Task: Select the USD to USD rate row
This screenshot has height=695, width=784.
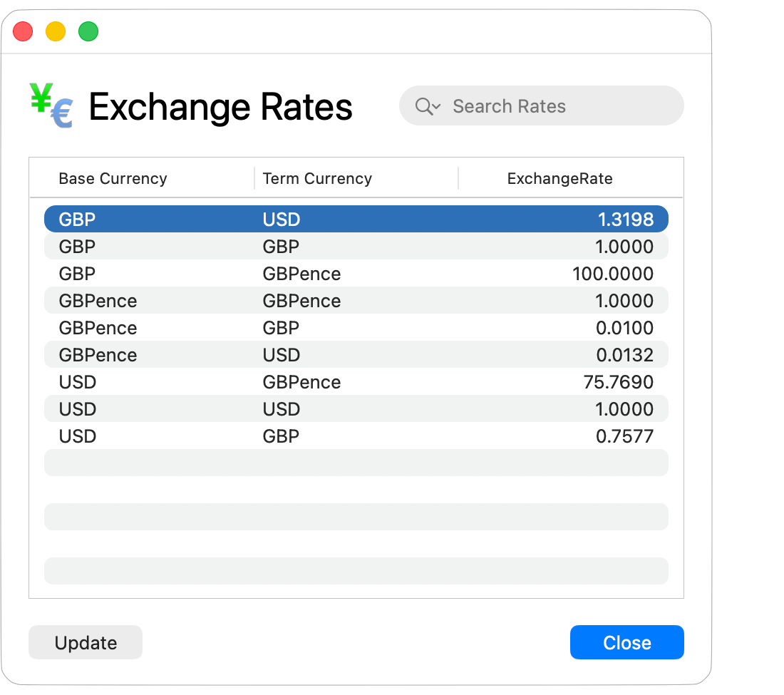Action: pos(356,408)
